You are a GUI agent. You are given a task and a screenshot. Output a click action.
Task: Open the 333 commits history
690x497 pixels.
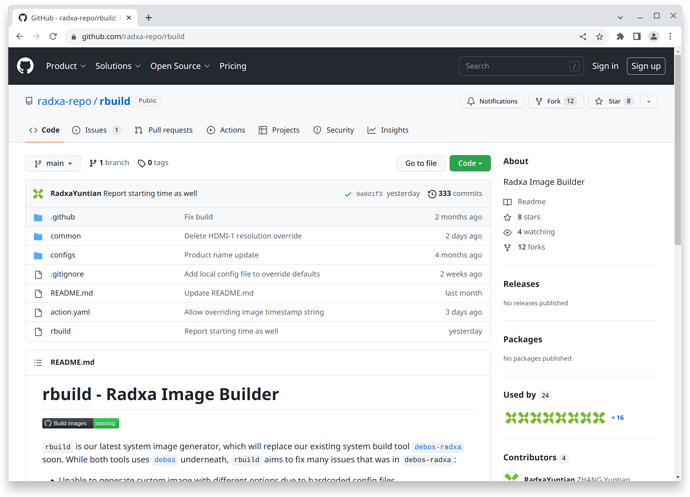[455, 194]
